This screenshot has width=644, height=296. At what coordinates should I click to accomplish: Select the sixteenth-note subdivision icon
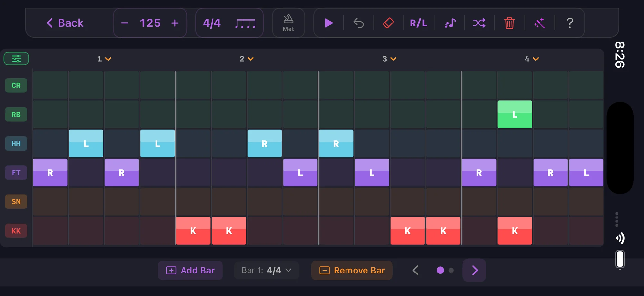245,23
